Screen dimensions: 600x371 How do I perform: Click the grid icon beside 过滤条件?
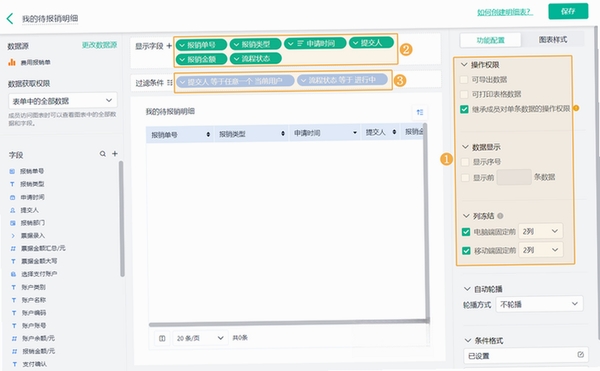click(x=170, y=83)
